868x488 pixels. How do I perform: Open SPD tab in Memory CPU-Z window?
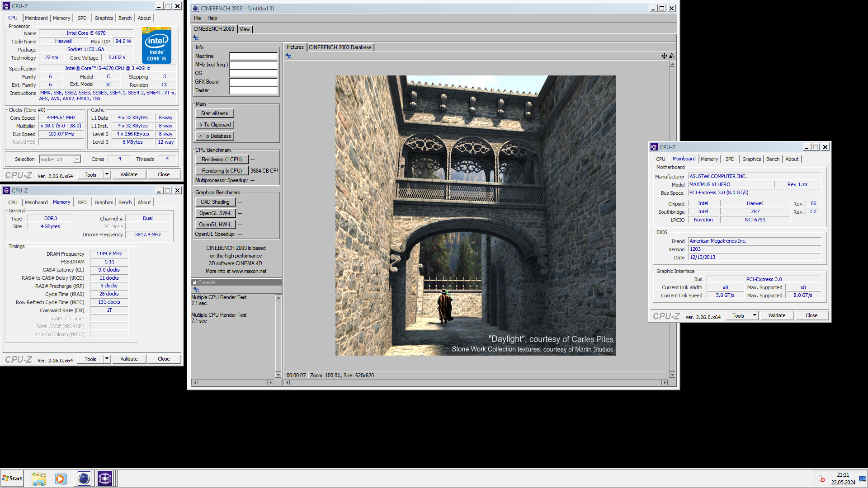82,202
